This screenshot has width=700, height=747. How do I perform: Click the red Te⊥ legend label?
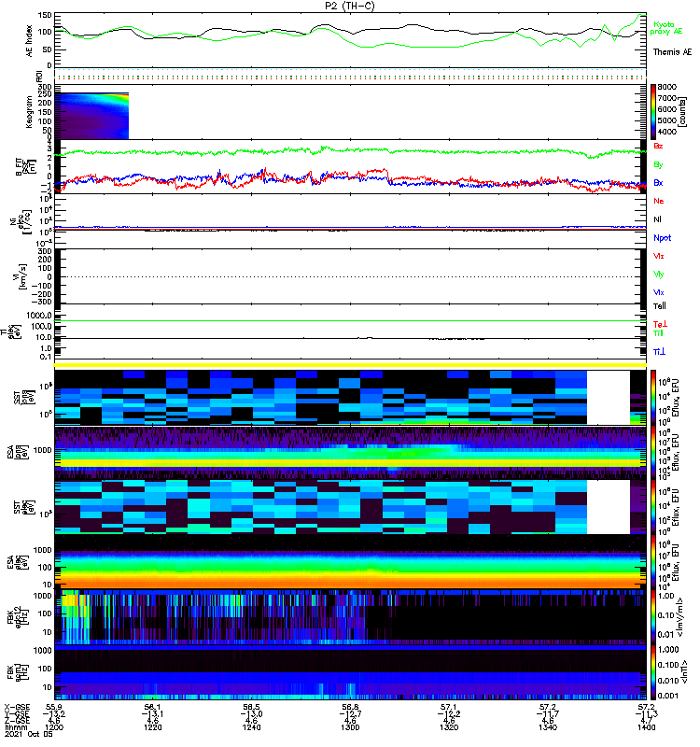(x=660, y=324)
